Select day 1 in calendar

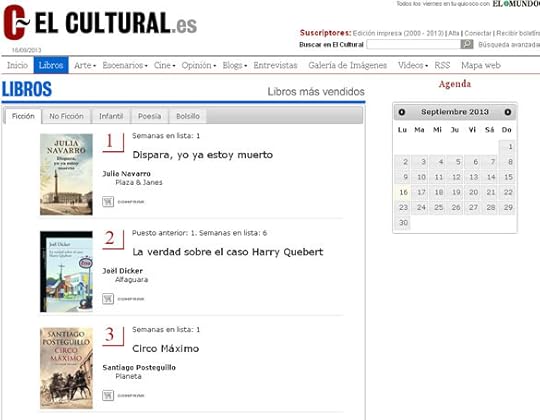[507, 147]
